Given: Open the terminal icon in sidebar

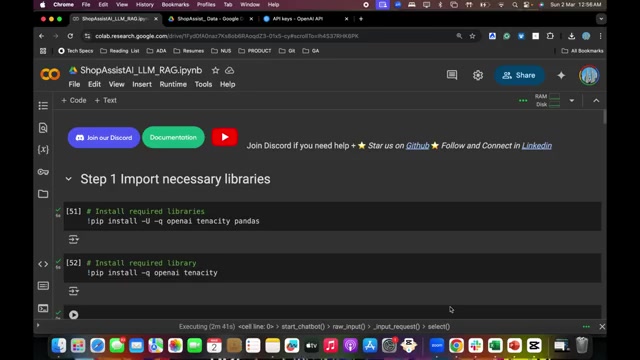Looking at the screenshot, I should (43, 308).
